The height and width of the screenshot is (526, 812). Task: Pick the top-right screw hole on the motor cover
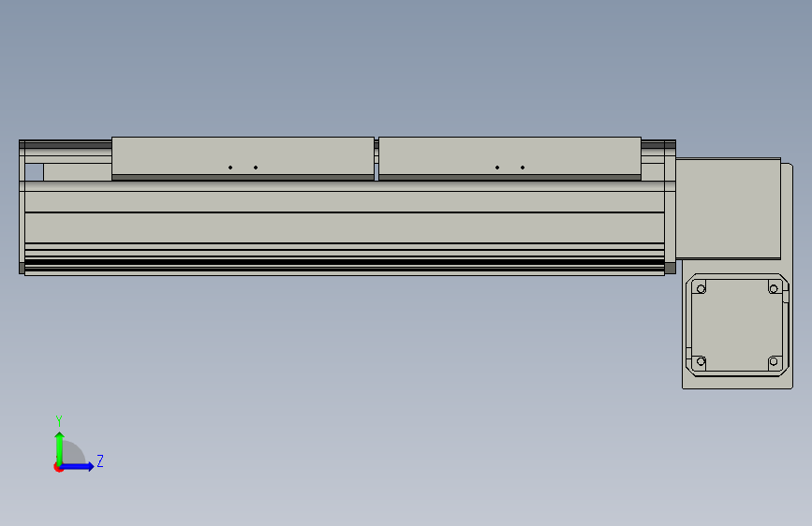(774, 289)
